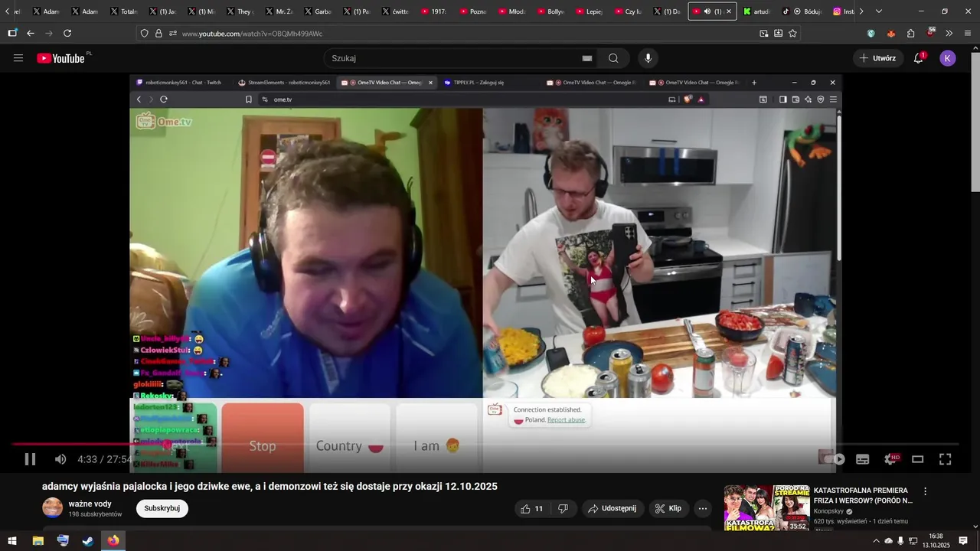Click the Udostępnij share button
980x551 pixels.
pyautogui.click(x=612, y=508)
